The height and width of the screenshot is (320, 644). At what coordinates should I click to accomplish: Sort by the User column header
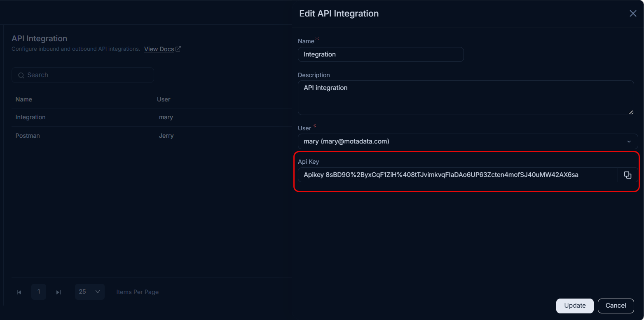click(x=164, y=99)
